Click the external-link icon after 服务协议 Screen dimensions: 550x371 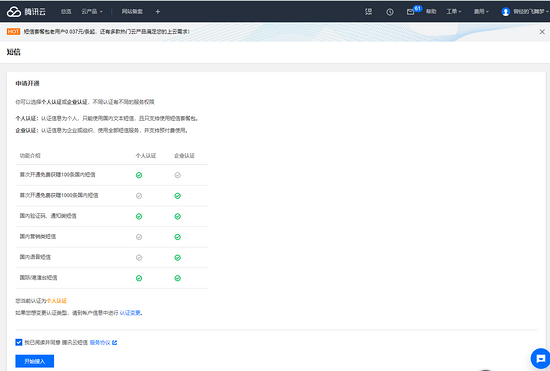coord(114,342)
